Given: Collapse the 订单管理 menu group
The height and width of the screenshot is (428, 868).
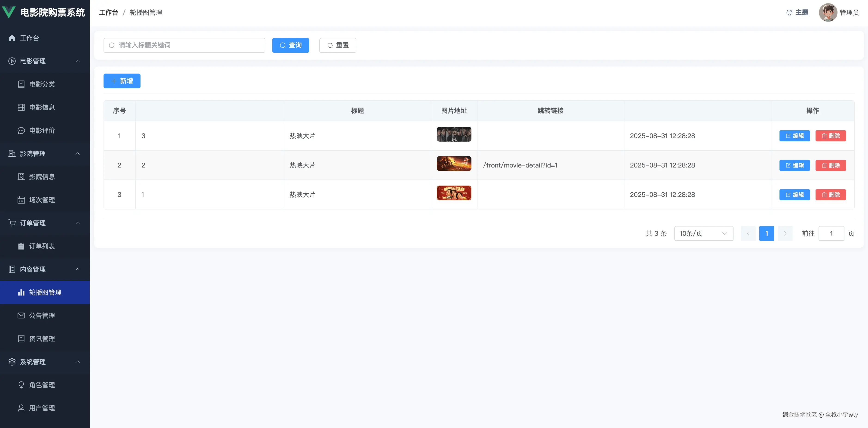Looking at the screenshot, I should coord(45,223).
